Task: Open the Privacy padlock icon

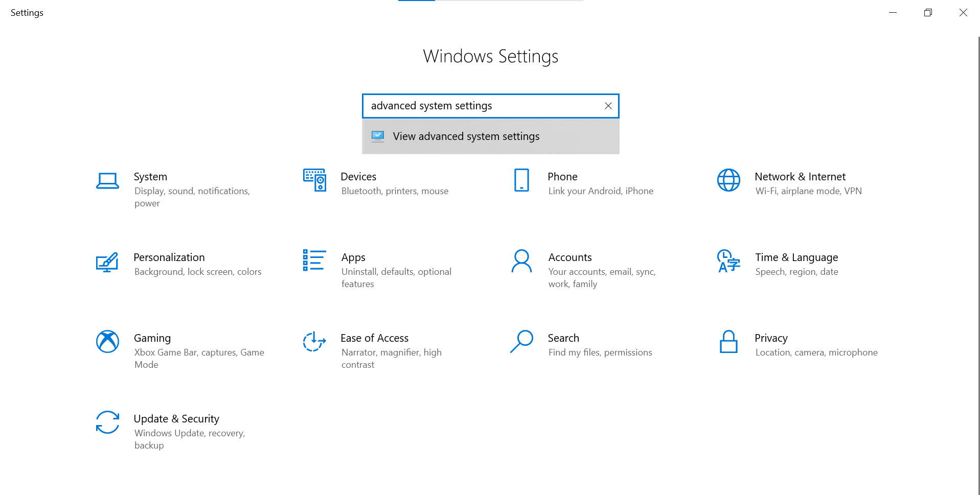Action: [x=728, y=341]
